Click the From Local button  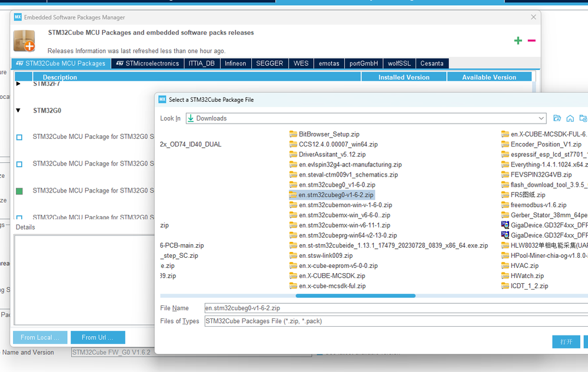pyautogui.click(x=40, y=337)
